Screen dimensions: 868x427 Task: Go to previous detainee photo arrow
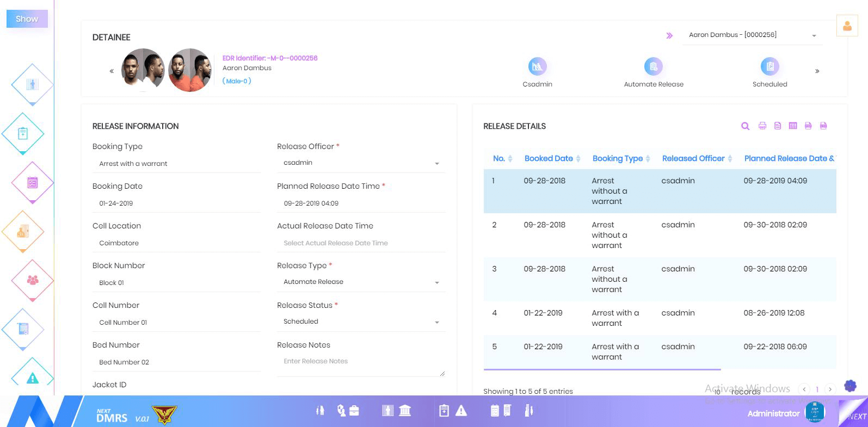[112, 71]
